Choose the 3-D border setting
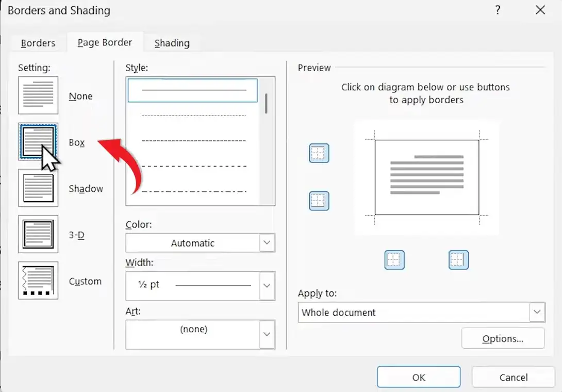 pyautogui.click(x=38, y=234)
